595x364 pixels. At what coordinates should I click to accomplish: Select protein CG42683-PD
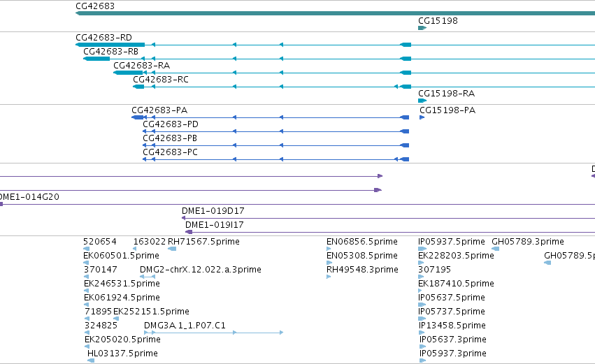[x=171, y=124]
